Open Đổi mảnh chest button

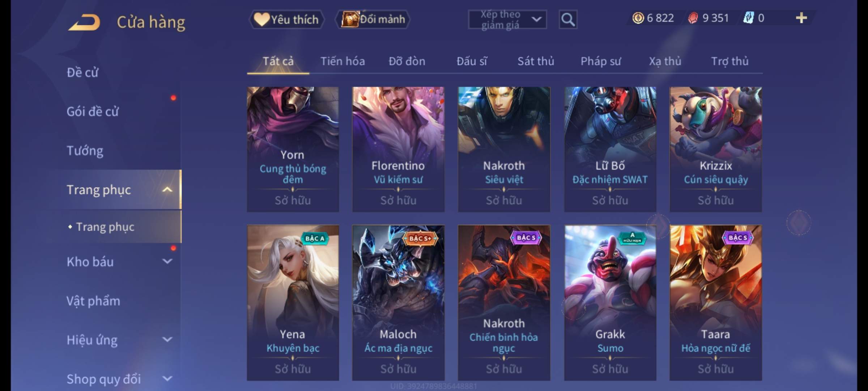click(x=373, y=19)
